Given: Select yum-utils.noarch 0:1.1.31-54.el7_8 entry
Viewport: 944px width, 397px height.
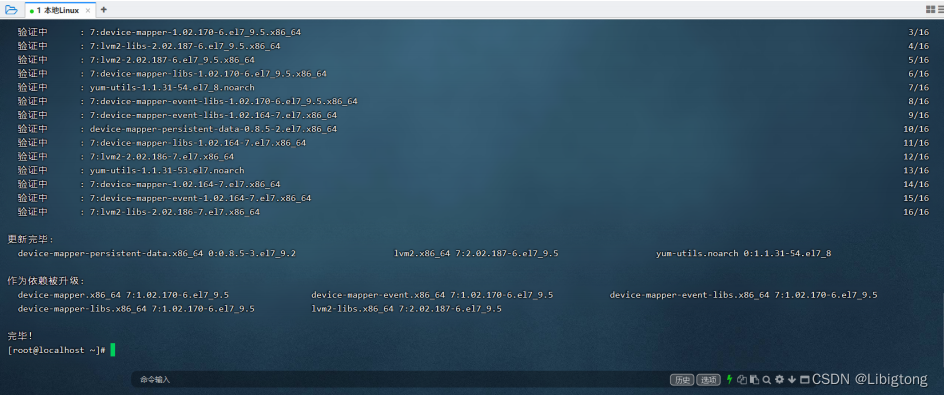Looking at the screenshot, I should (x=744, y=254).
